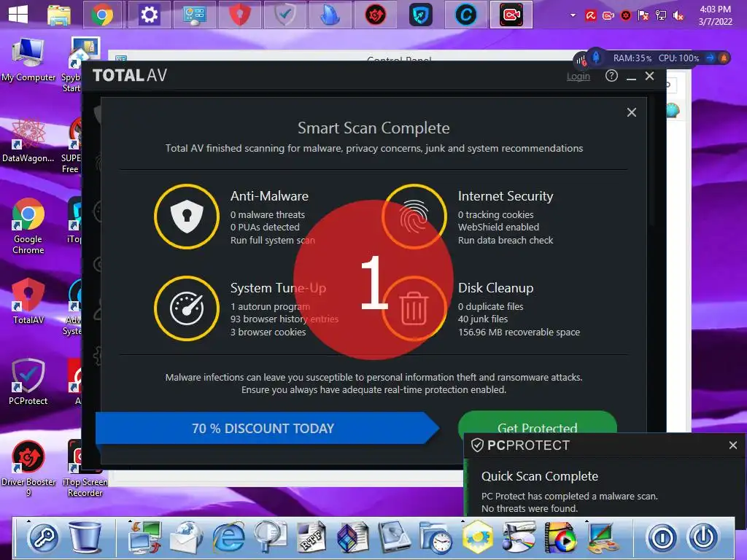Click the muted volume speaker tray icon

point(678,16)
